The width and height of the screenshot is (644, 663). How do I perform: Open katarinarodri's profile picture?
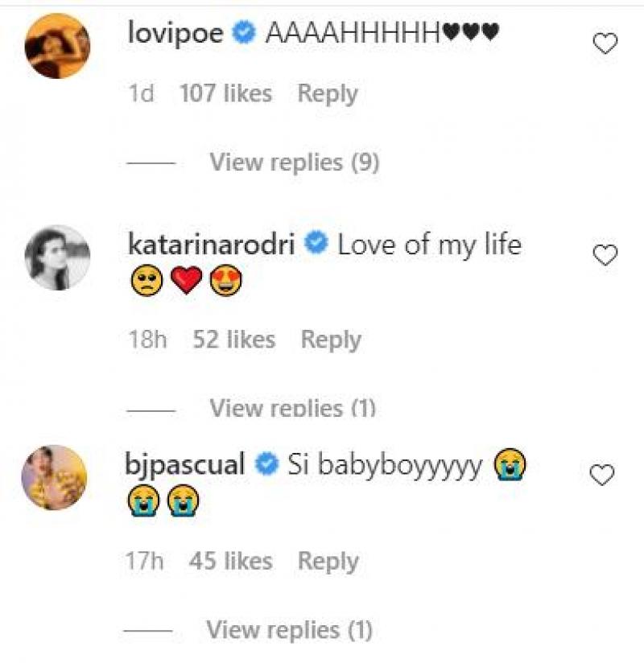(x=58, y=257)
